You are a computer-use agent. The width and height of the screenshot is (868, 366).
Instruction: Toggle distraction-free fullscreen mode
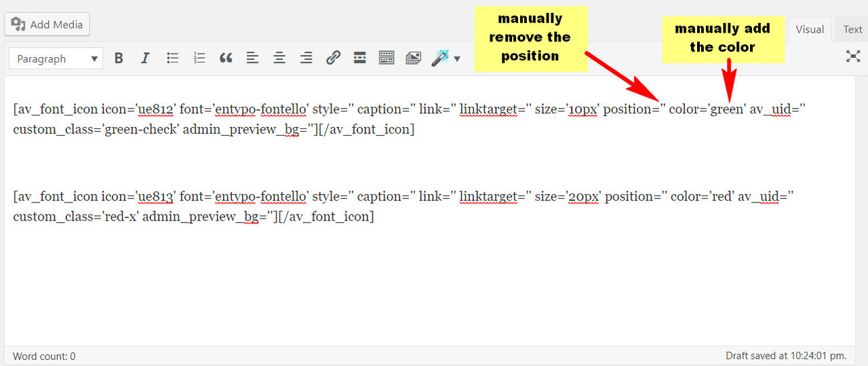pos(853,56)
